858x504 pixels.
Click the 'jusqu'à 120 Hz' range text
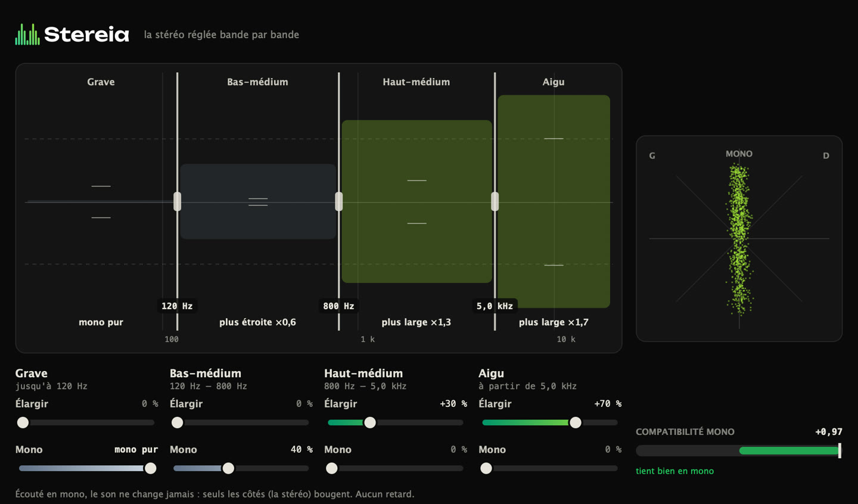(x=51, y=386)
